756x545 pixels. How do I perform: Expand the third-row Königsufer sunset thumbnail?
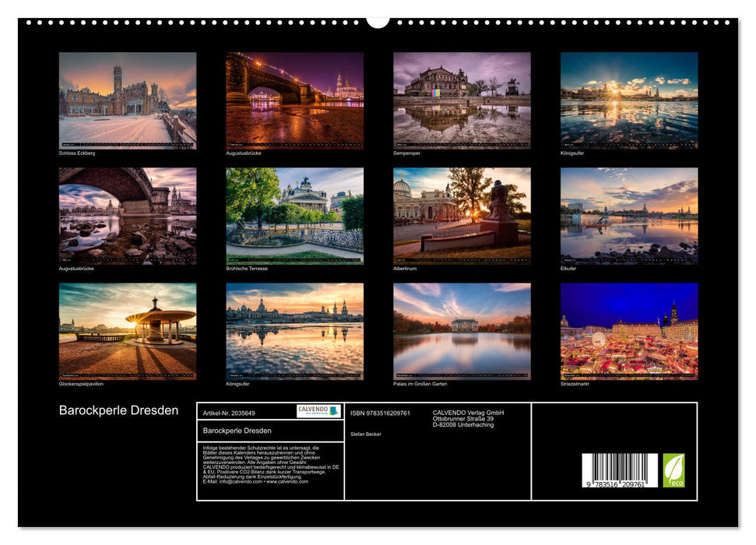[x=294, y=331]
